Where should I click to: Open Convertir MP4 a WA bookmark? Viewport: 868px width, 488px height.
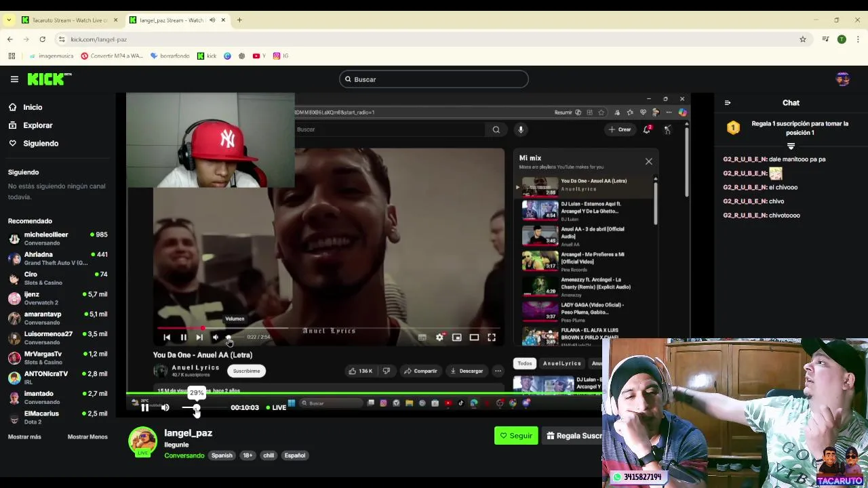point(112,56)
